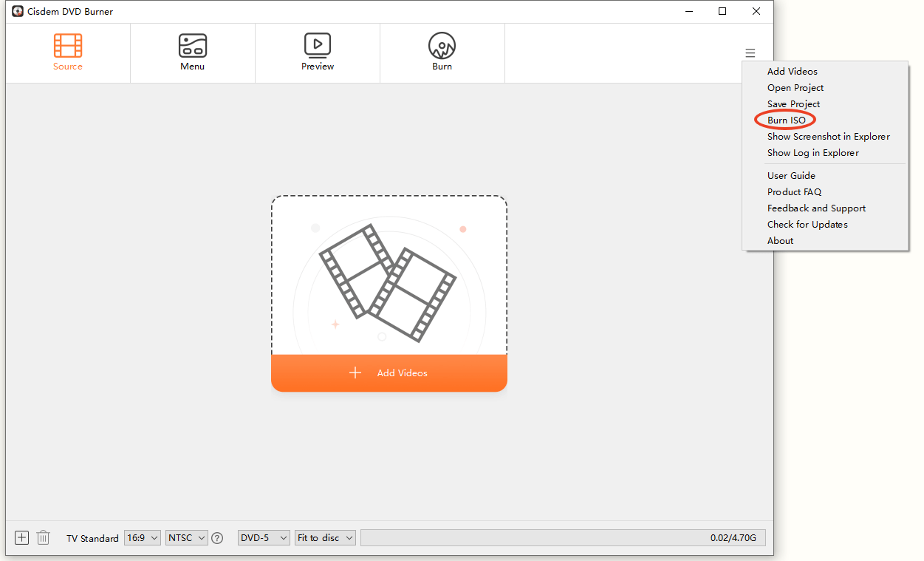
Task: Select Burn ISO from the menu
Action: pyautogui.click(x=786, y=120)
